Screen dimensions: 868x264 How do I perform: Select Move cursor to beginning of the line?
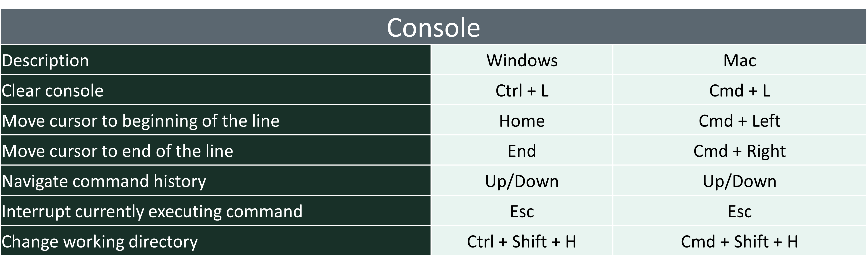coord(216,120)
